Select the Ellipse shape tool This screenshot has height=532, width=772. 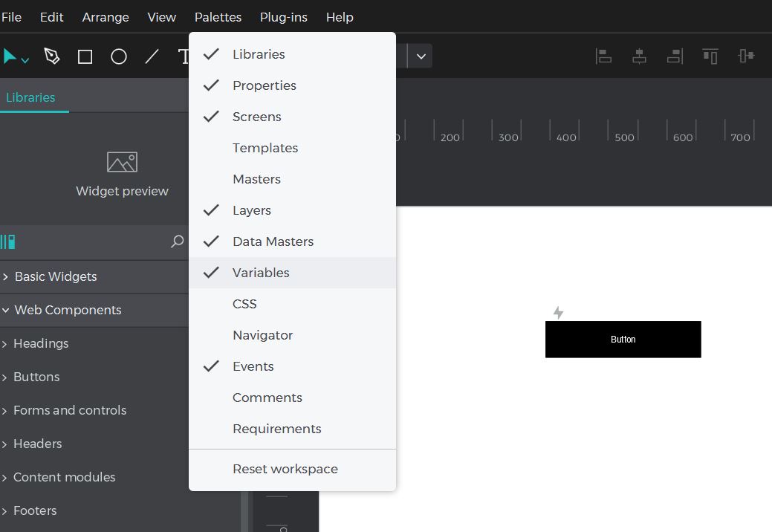119,56
